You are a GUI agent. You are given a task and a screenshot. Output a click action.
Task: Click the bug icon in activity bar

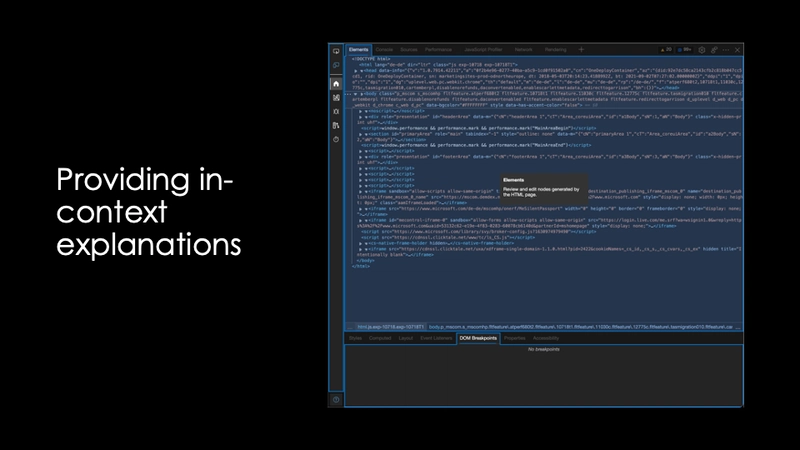click(336, 111)
